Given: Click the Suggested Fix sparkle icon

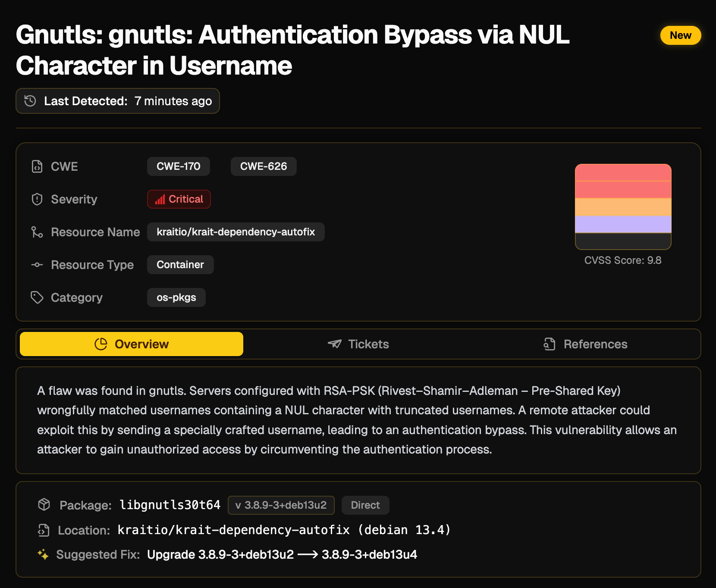Looking at the screenshot, I should (x=43, y=554).
